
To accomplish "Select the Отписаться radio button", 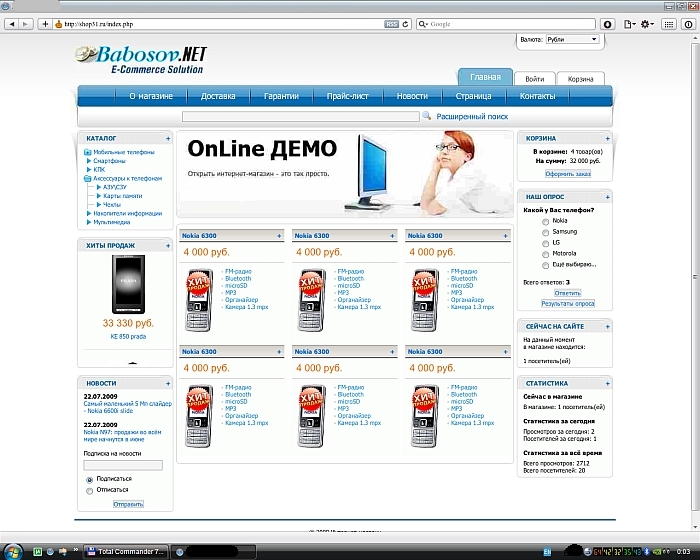I will 89,491.
